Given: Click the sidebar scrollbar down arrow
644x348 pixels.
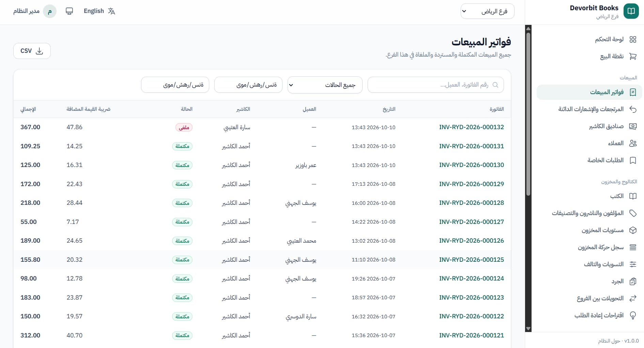Looking at the screenshot, I should point(528,329).
